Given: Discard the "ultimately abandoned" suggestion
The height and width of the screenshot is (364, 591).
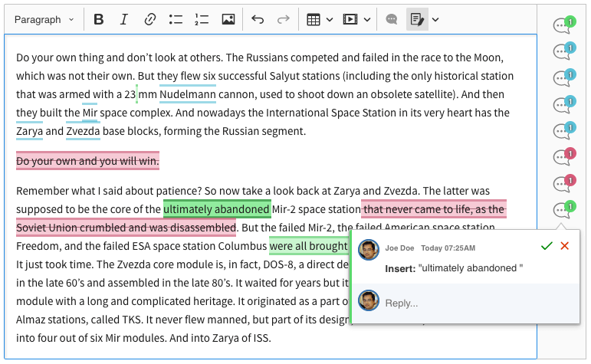Looking at the screenshot, I should (565, 246).
